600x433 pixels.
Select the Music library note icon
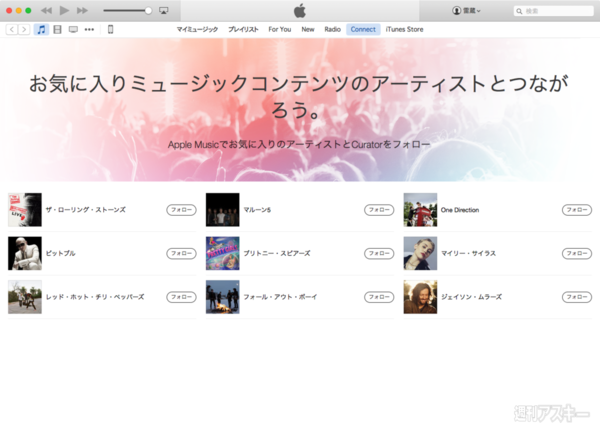coord(41,29)
